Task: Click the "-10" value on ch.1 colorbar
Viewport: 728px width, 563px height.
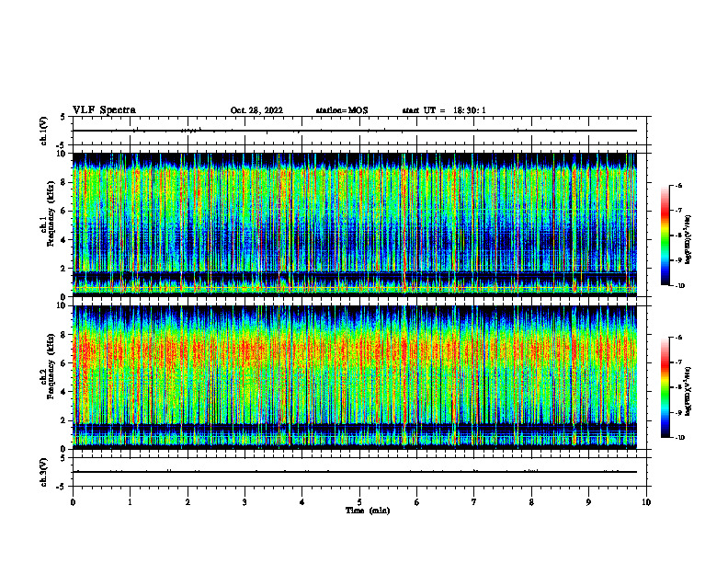Action: (x=679, y=286)
